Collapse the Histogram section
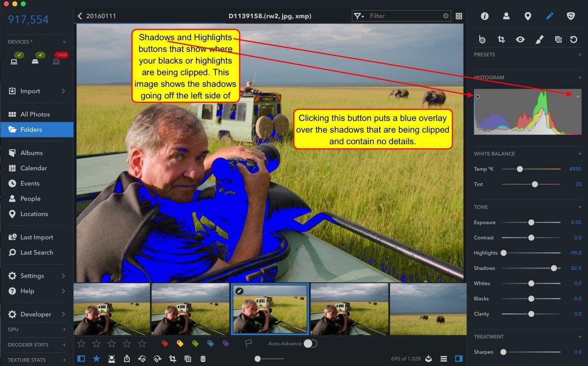 tap(580, 78)
